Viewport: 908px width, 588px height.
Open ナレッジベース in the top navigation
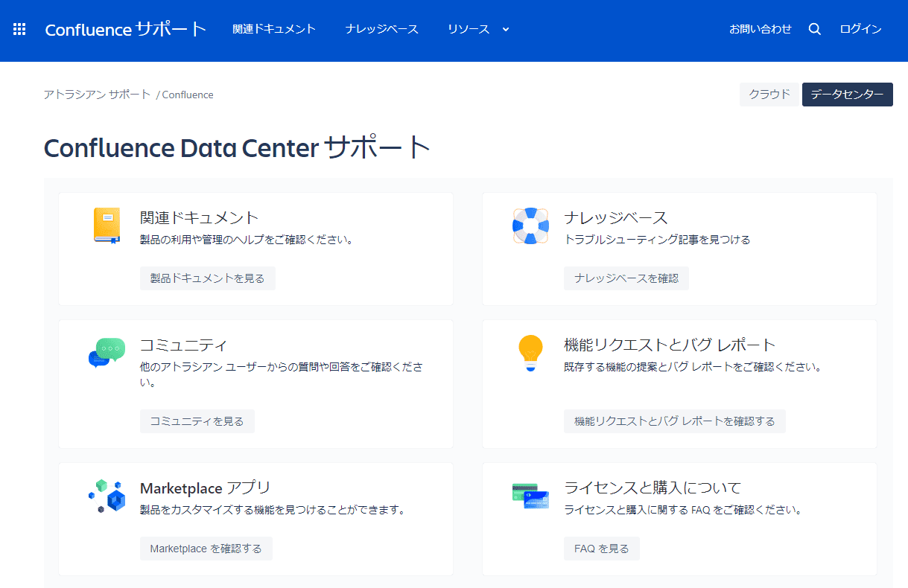(382, 29)
